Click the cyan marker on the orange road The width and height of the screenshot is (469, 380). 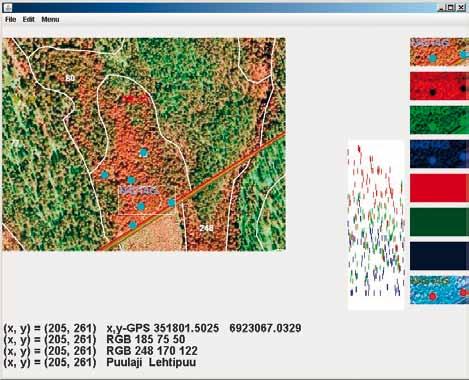click(171, 202)
